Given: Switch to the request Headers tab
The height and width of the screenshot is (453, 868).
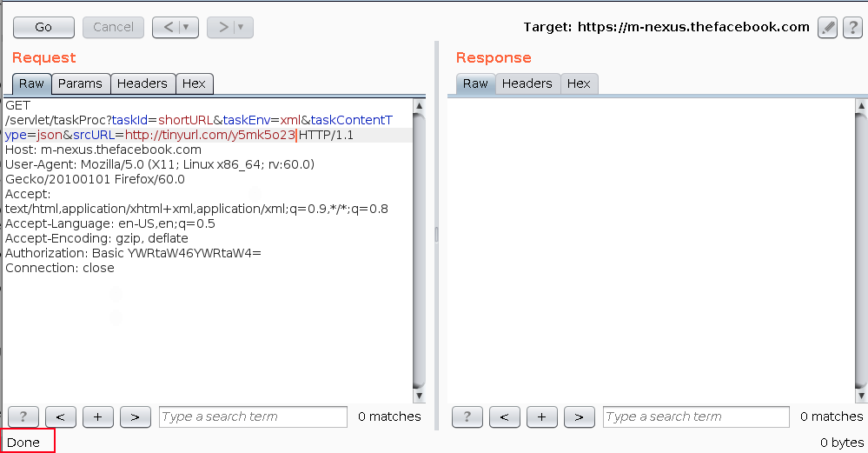Looking at the screenshot, I should pyautogui.click(x=142, y=83).
